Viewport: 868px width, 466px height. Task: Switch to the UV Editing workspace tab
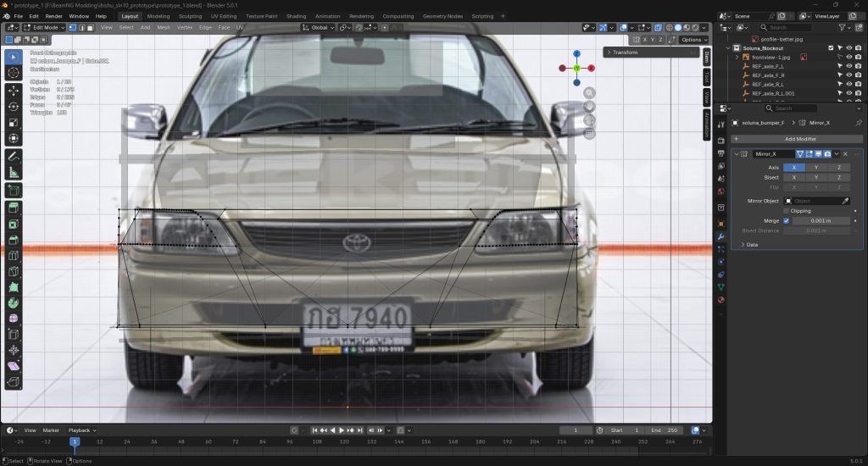tap(224, 16)
